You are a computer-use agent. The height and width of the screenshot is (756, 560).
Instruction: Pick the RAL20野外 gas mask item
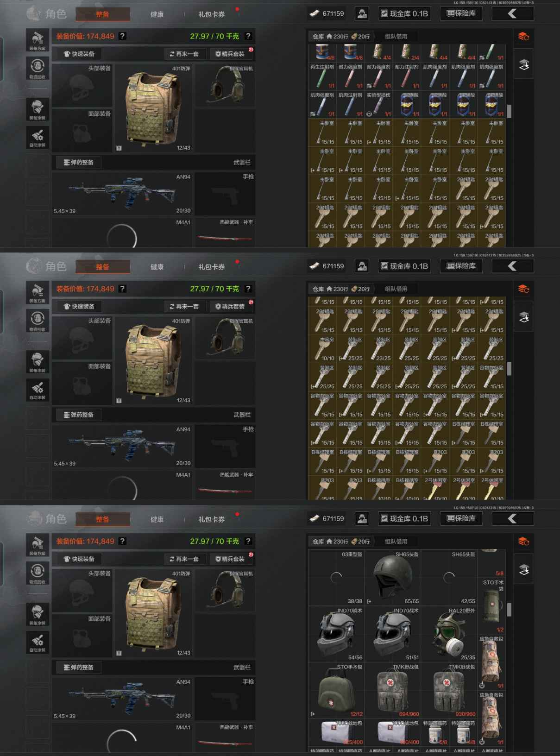click(449, 633)
